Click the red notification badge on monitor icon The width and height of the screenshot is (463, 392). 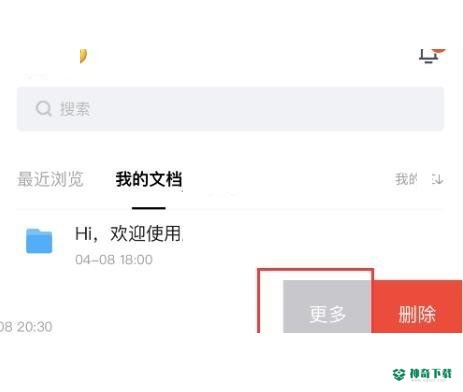(440, 51)
